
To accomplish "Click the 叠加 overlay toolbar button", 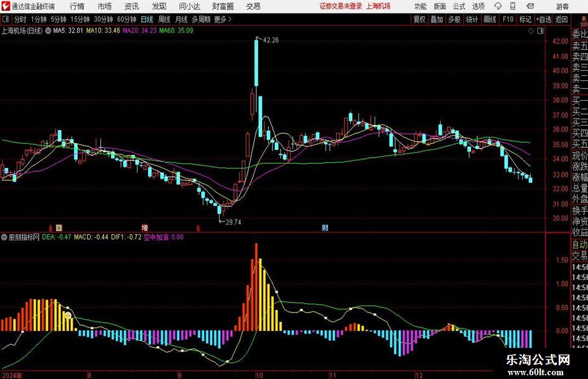I will coord(437,19).
